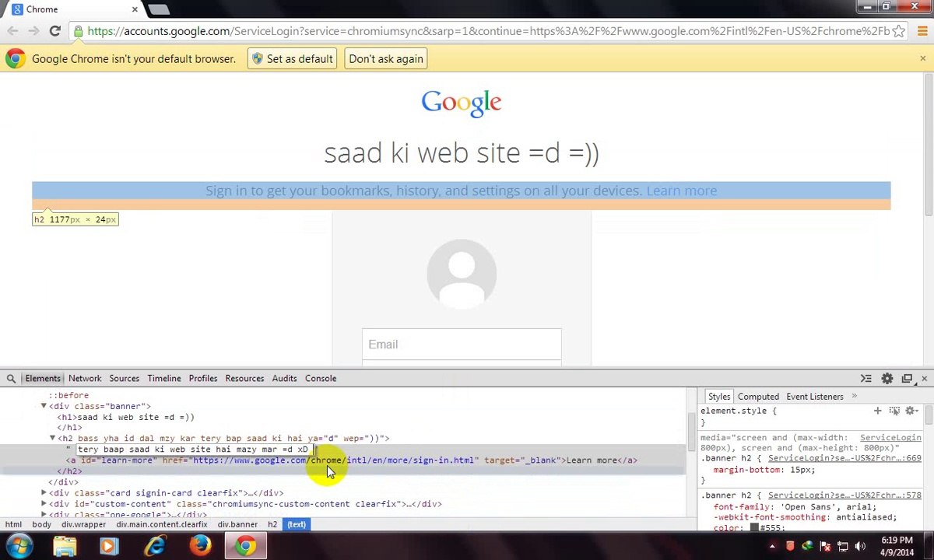The height and width of the screenshot is (560, 934).
Task: Select div.wrapper breadcrumb
Action: tap(83, 524)
